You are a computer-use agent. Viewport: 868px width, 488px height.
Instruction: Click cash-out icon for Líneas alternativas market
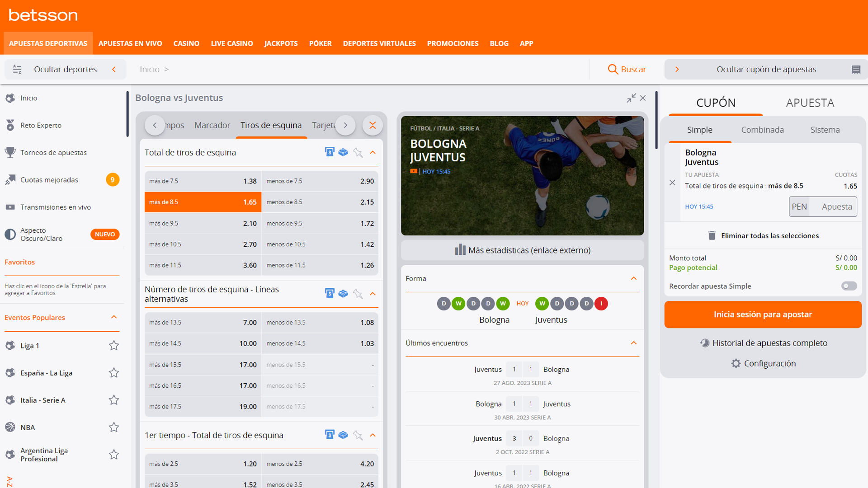pos(330,294)
